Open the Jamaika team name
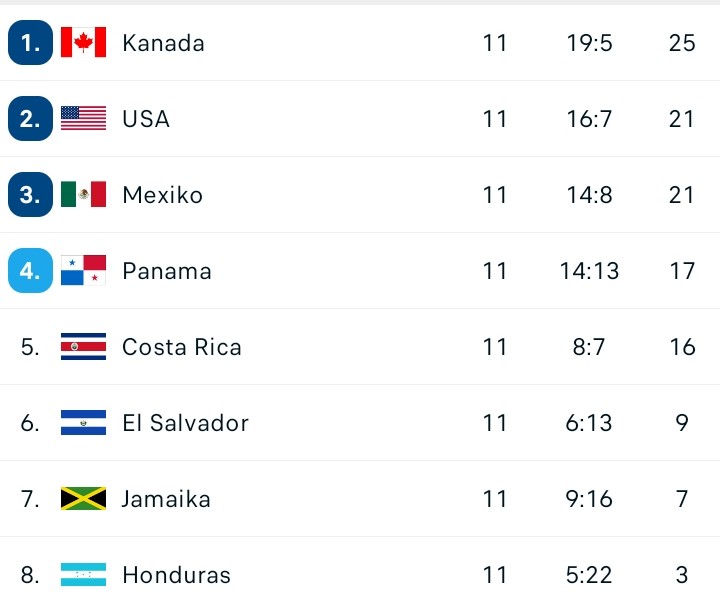Image resolution: width=720 pixels, height=596 pixels. point(166,499)
